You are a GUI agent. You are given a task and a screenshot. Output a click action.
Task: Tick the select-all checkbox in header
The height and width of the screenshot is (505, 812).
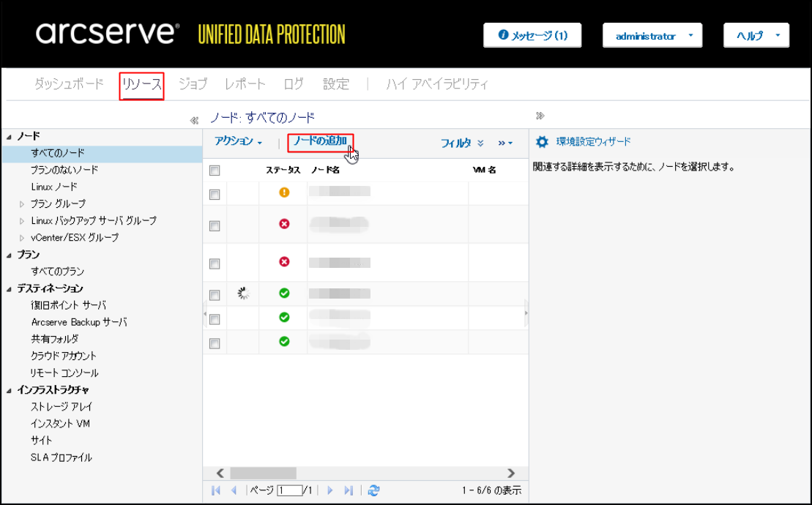[215, 171]
